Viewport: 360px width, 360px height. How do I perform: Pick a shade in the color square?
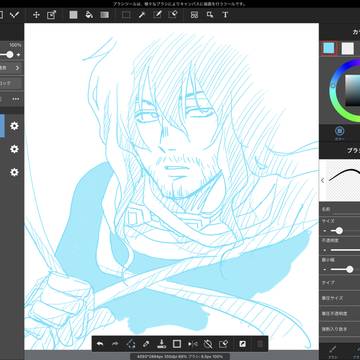(352, 90)
